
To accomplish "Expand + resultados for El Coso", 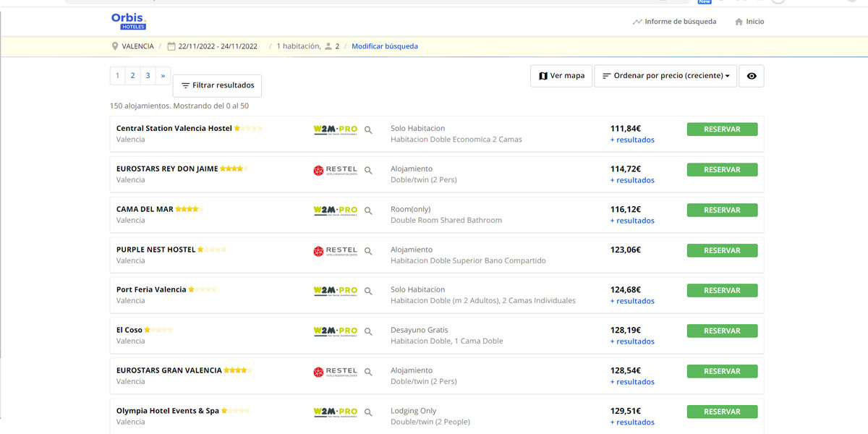I will 632,342.
